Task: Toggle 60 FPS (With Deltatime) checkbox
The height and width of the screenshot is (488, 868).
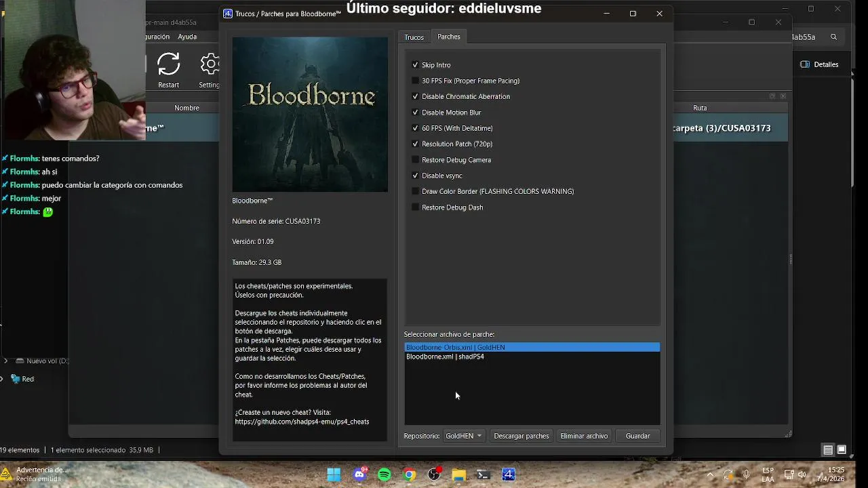Action: coord(416,128)
